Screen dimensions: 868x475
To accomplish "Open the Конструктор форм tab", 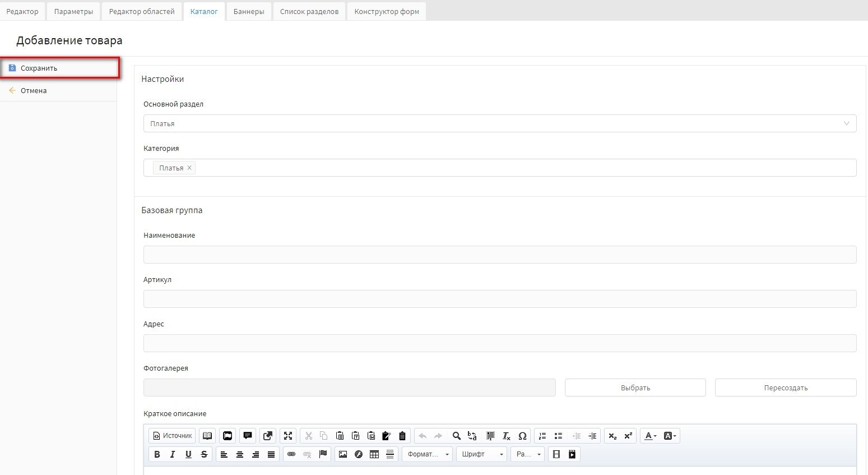I will click(x=387, y=11).
